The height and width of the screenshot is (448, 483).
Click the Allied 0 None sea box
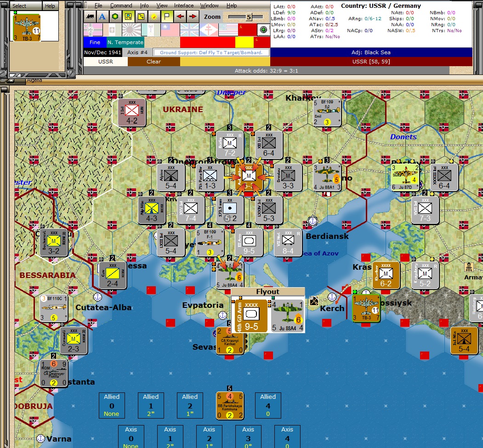112,405
